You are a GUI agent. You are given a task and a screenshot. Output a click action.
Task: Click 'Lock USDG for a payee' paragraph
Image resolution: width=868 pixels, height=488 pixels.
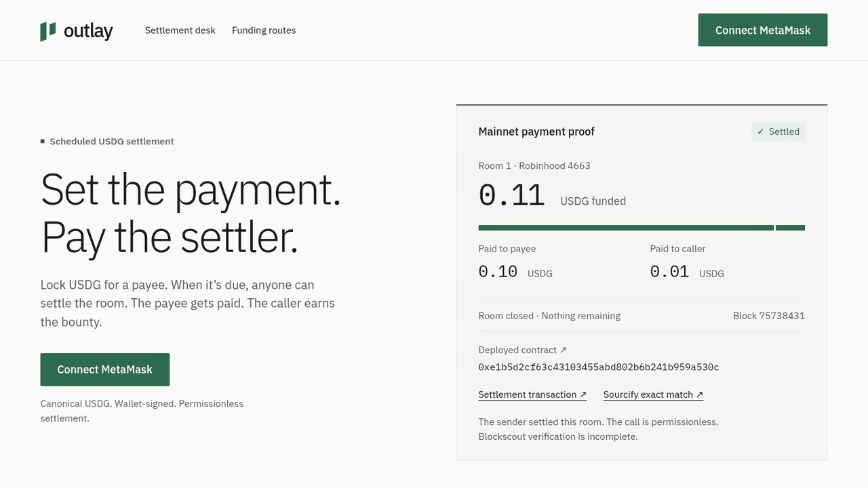tap(188, 304)
